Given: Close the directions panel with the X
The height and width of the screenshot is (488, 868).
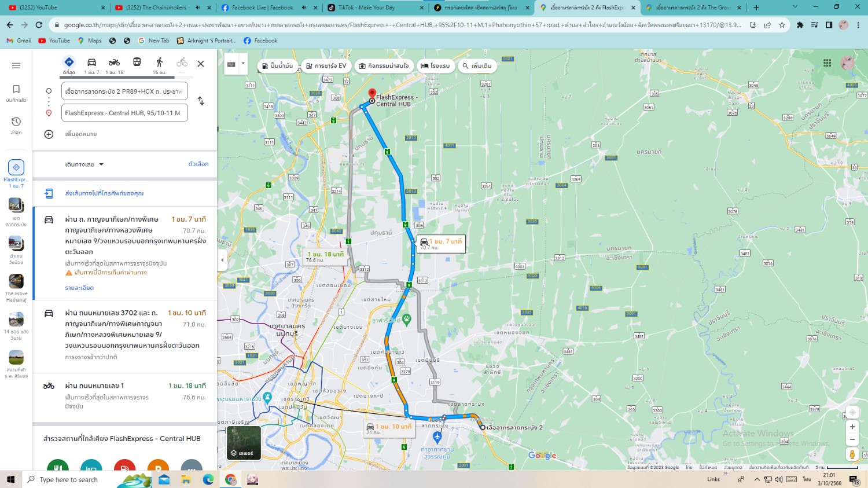Looking at the screenshot, I should 201,64.
